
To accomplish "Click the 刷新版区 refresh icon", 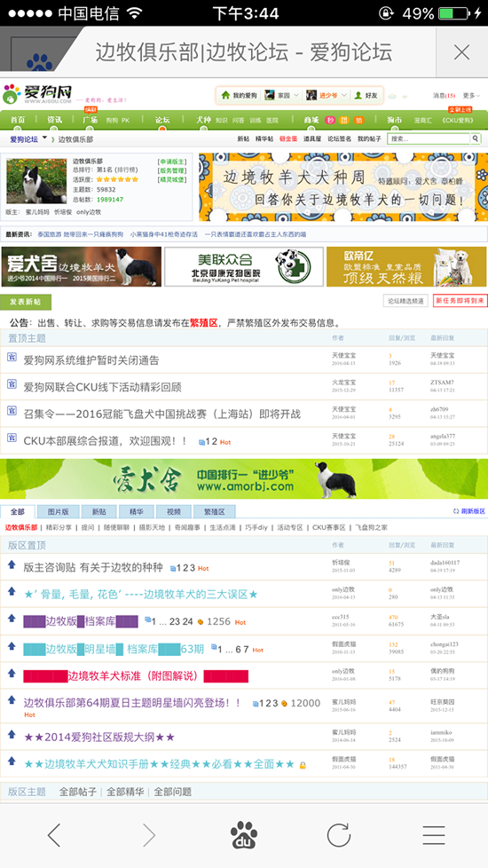I will [455, 511].
